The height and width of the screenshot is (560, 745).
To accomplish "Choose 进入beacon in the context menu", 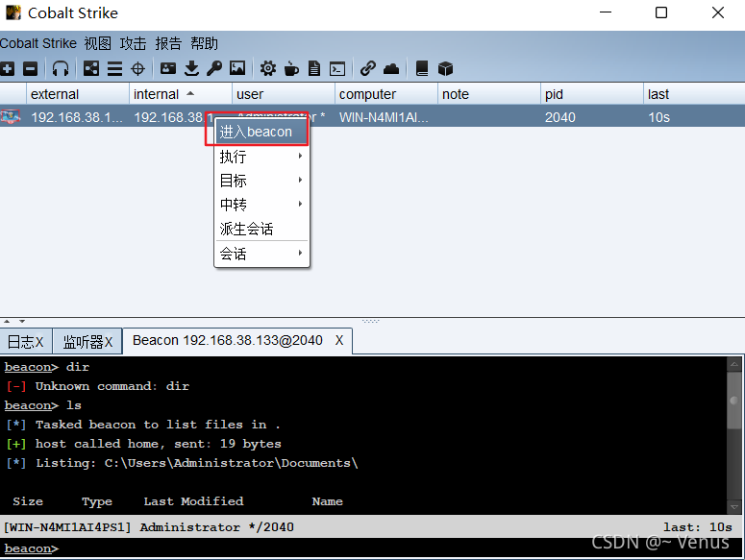I will point(261,132).
